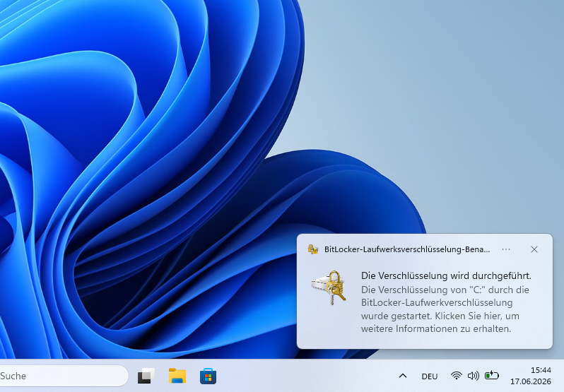564x392 pixels.
Task: Click the date 17.06.2026 in taskbar
Action: tap(531, 381)
